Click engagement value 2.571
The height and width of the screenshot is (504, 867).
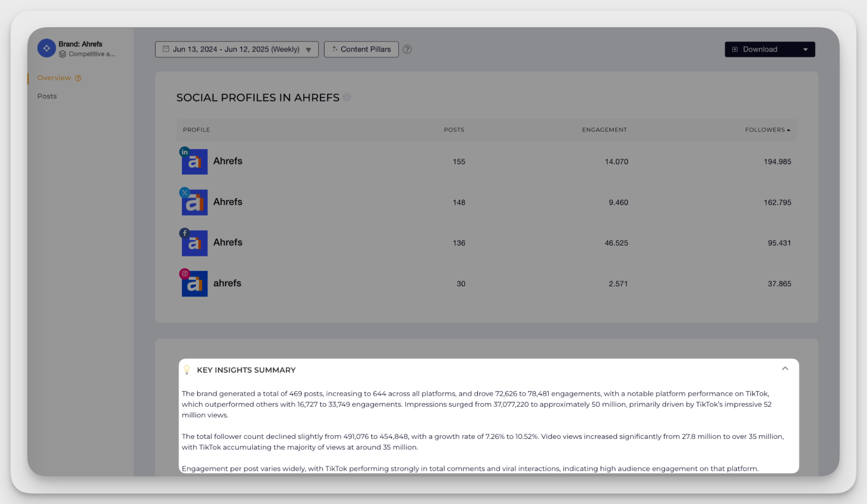(619, 284)
